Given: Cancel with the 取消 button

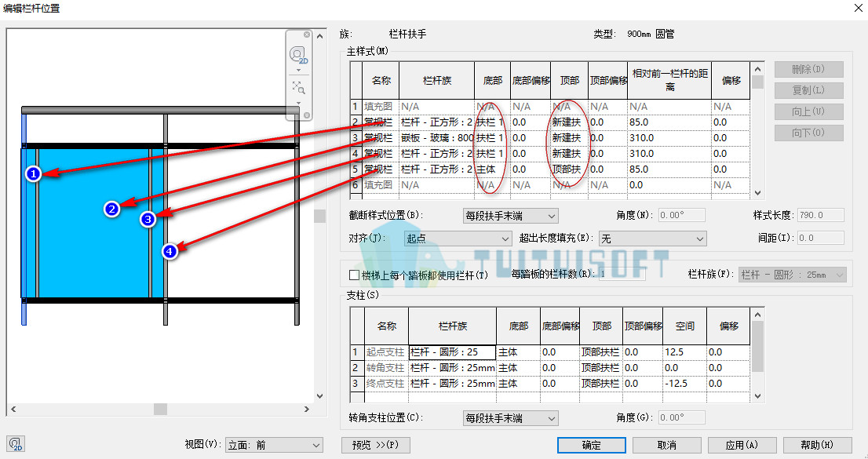Looking at the screenshot, I should click(667, 445).
